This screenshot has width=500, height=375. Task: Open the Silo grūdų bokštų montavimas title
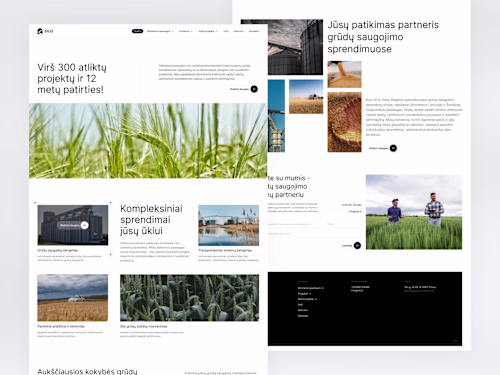[x=144, y=326]
